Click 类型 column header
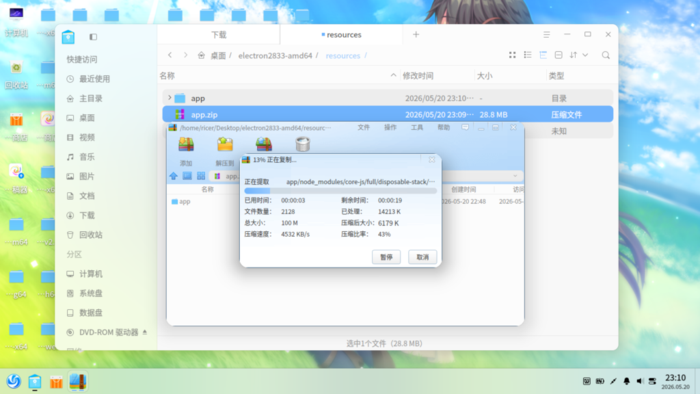Screen dimensions: 700x394 click(x=556, y=76)
